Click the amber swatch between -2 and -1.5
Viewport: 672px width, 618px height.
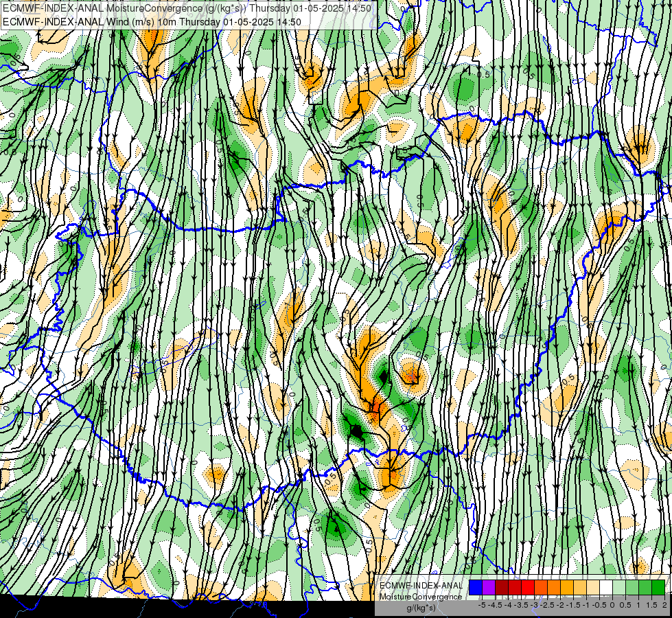click(567, 587)
